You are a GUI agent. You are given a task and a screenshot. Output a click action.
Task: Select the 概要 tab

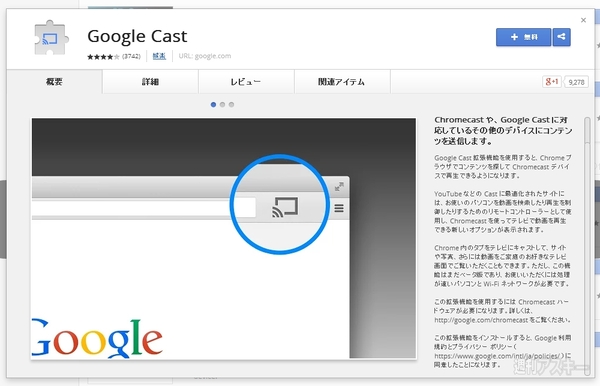point(54,81)
